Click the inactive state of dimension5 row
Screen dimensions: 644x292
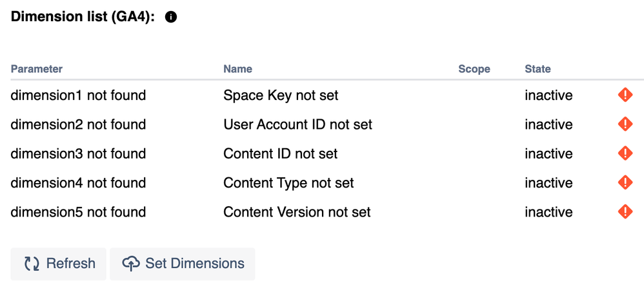click(x=548, y=212)
